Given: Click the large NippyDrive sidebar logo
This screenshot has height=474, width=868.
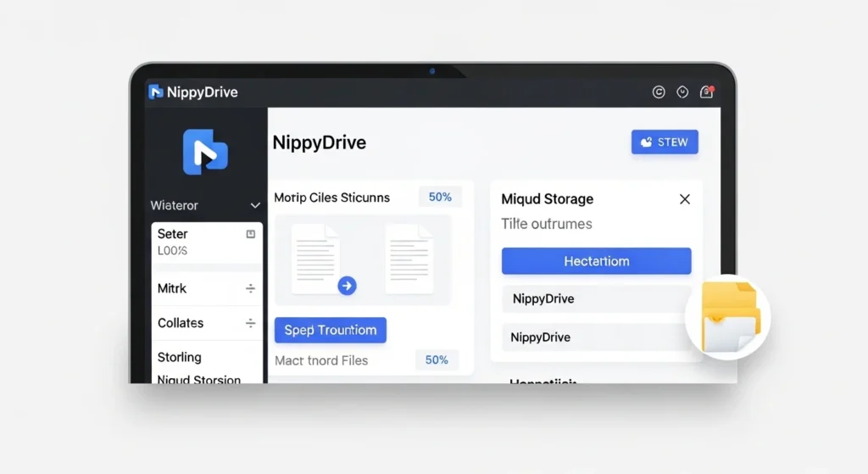Looking at the screenshot, I should tap(205, 152).
